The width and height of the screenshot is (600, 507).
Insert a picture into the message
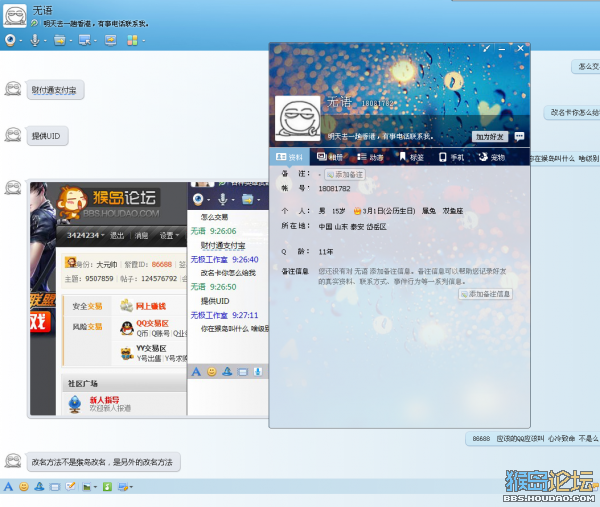(87, 487)
